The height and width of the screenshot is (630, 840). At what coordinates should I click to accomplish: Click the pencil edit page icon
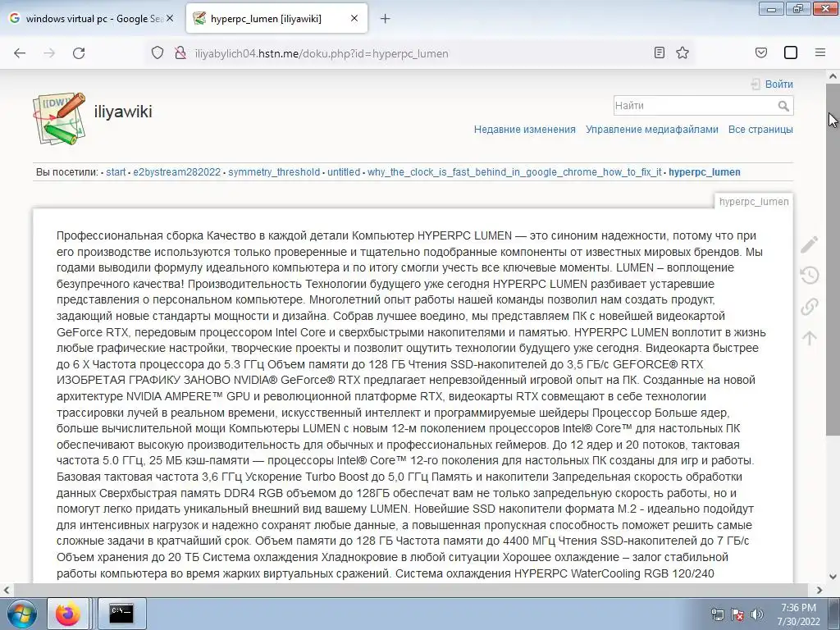pos(810,244)
